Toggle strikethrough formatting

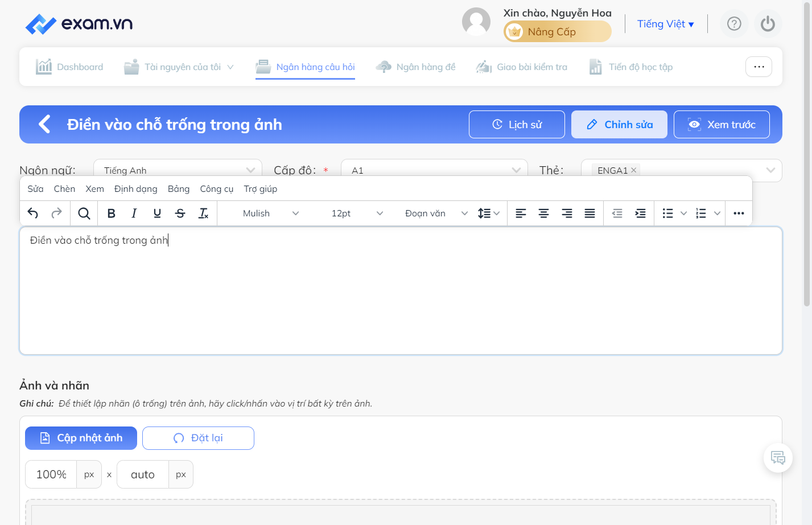coord(180,214)
